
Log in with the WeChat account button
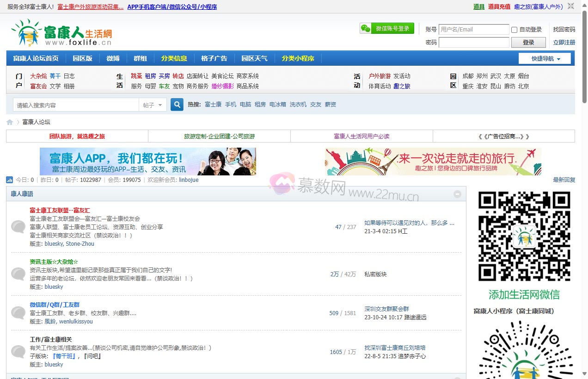pyautogui.click(x=386, y=29)
